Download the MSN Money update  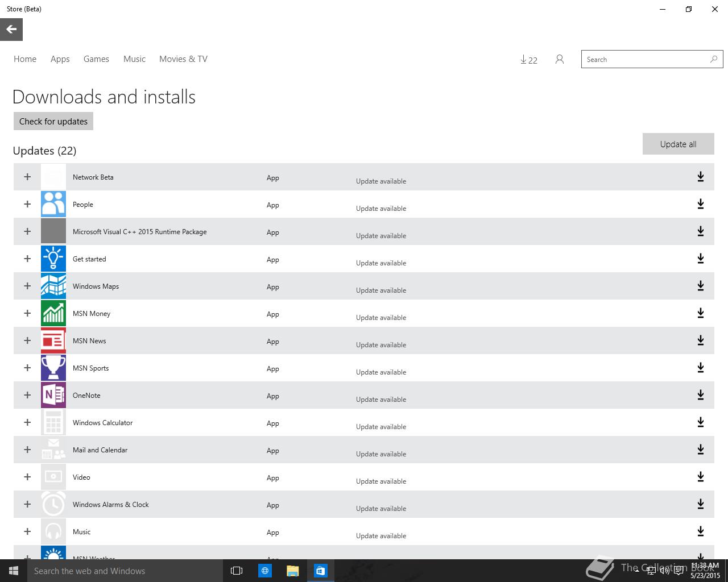[701, 313]
